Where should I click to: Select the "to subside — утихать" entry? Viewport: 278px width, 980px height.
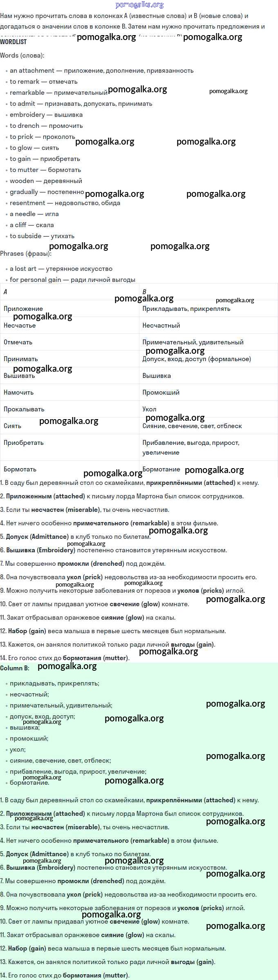click(x=42, y=236)
